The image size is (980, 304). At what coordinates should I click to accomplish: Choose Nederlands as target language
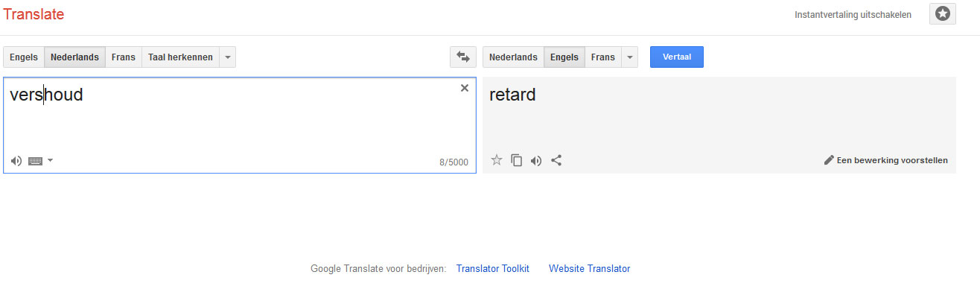[x=513, y=57]
